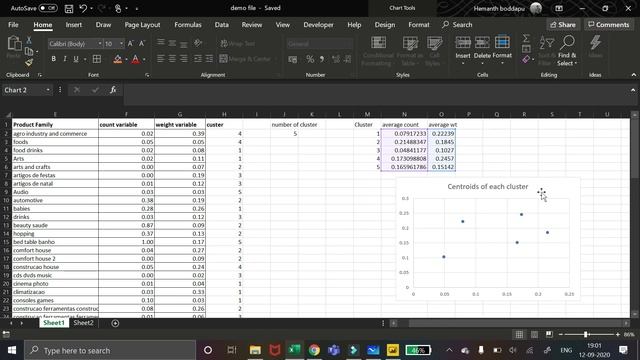
Task: Apply the fill color bucket
Action: pos(118,59)
